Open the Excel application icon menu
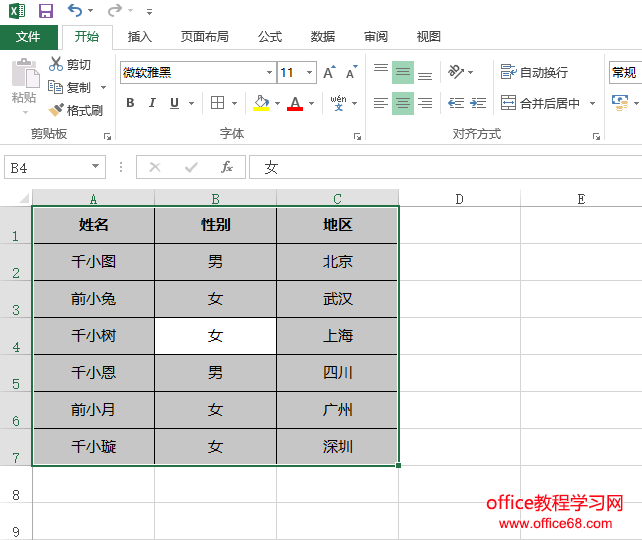The image size is (642, 540). point(17,11)
